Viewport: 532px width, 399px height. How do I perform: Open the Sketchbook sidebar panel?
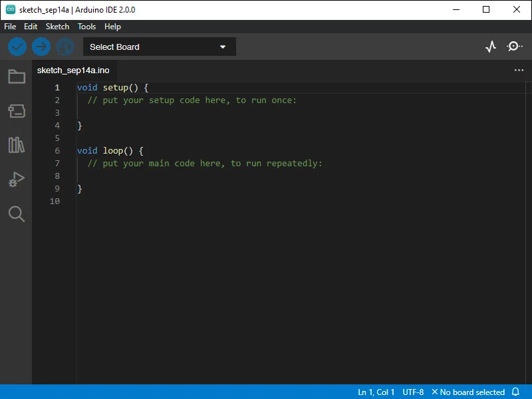click(x=16, y=76)
